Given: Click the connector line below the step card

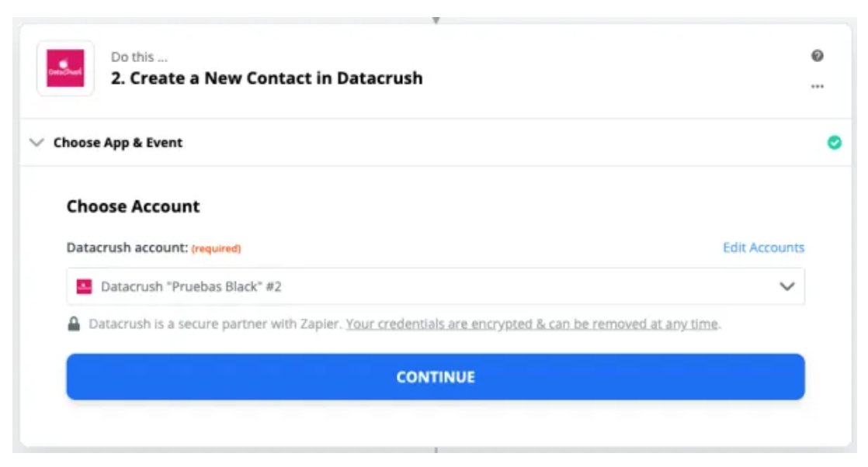Looking at the screenshot, I should click(436, 451).
